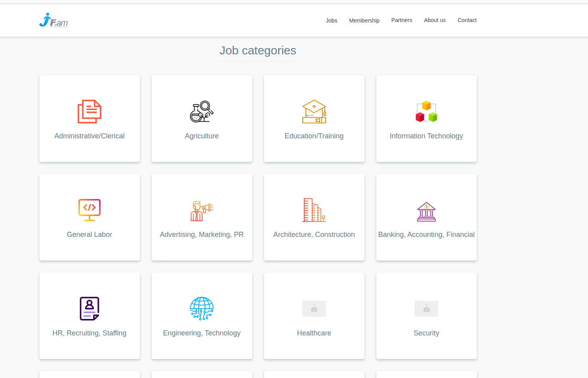Viewport: 588px width, 378px height.
Task: Open About us page
Action: [x=435, y=20]
